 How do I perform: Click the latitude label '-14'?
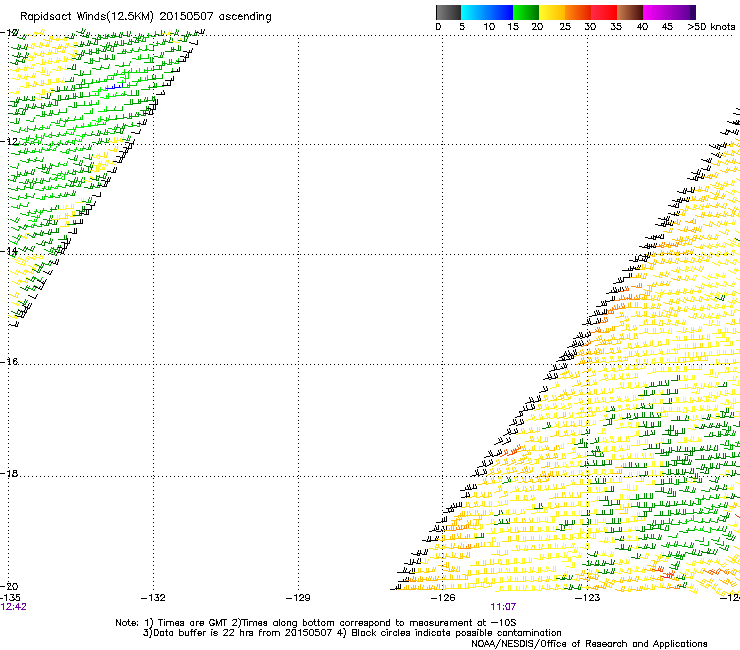click(x=9, y=251)
